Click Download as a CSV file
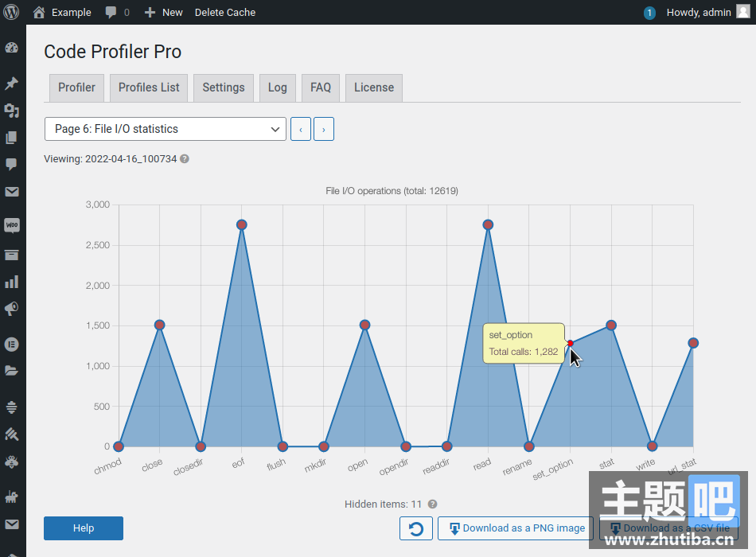Screen dimensions: 756x557 [668, 528]
